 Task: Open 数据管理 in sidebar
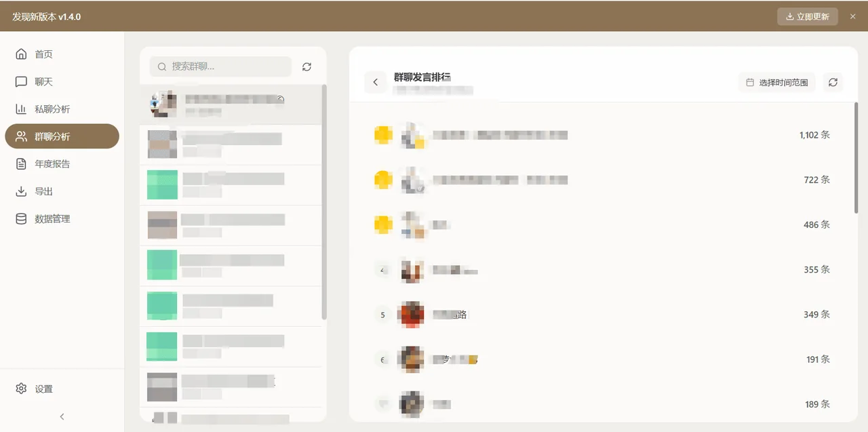(x=62, y=218)
